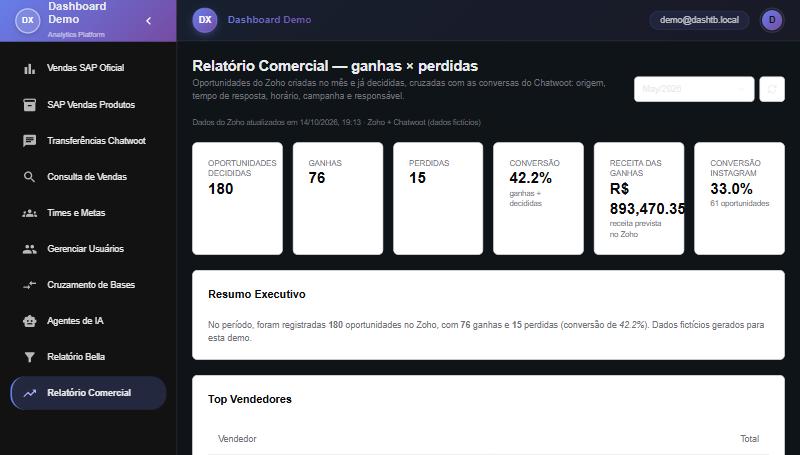Select the Perdidas value 15
This screenshot has height=455, width=800.
click(417, 178)
